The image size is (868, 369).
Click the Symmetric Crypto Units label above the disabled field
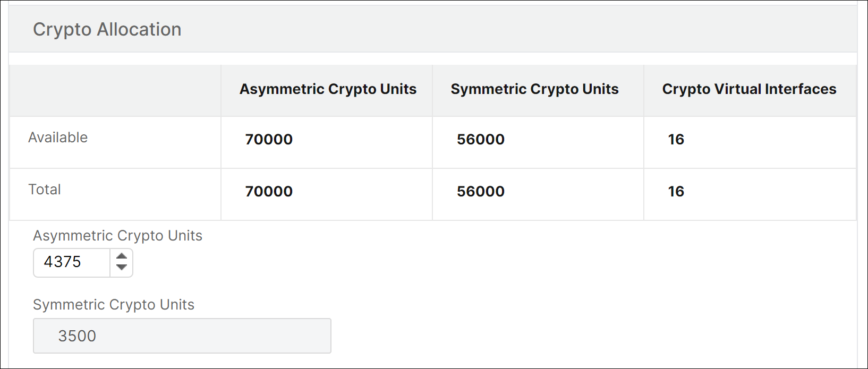pyautogui.click(x=114, y=305)
